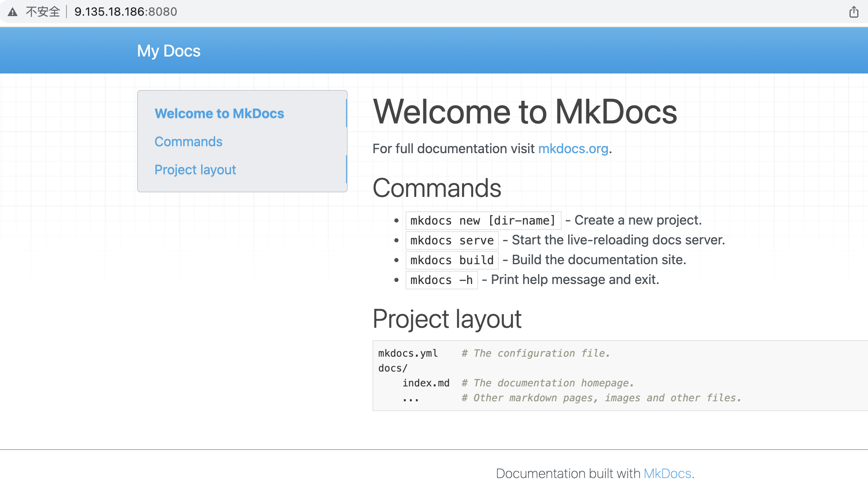Click the 'mkdocs serve' code snippet
This screenshot has height=502, width=868.
pyautogui.click(x=452, y=240)
